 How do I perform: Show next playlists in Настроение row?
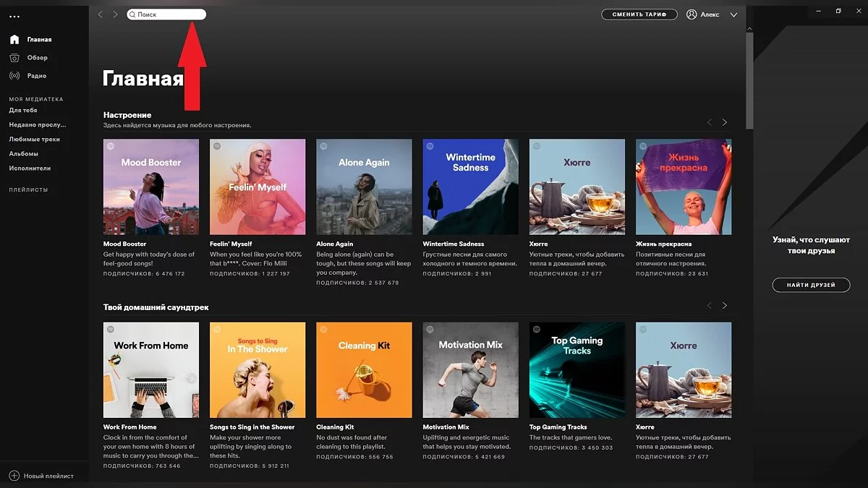[x=725, y=122]
